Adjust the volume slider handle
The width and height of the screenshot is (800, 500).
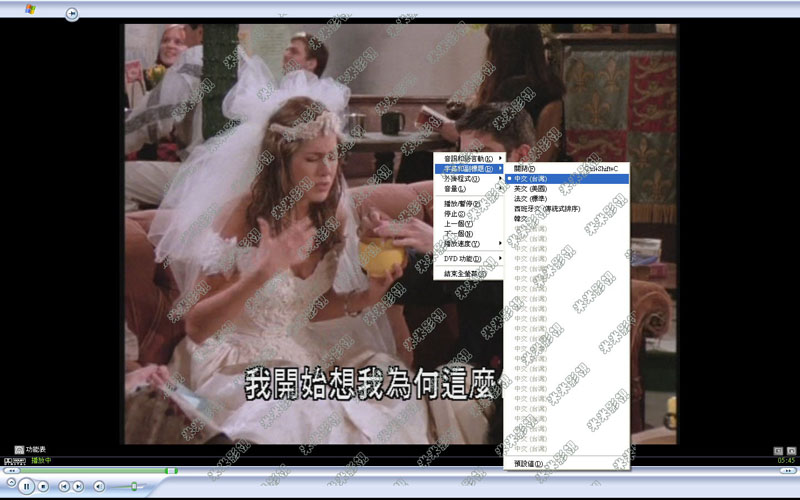pyautogui.click(x=134, y=486)
